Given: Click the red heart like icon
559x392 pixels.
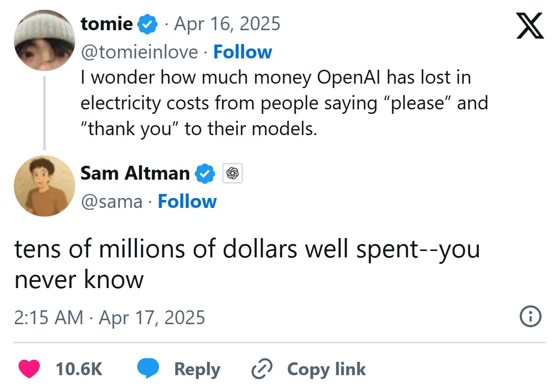Looking at the screenshot, I should click(x=29, y=369).
